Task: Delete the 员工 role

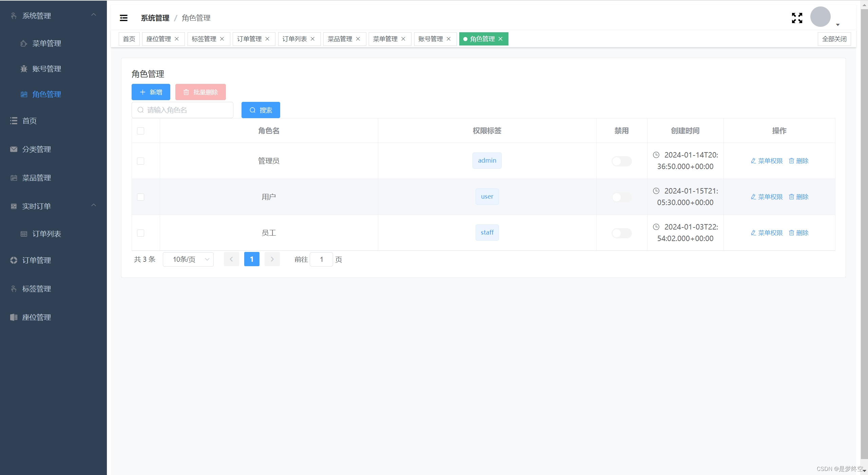Action: (x=799, y=233)
